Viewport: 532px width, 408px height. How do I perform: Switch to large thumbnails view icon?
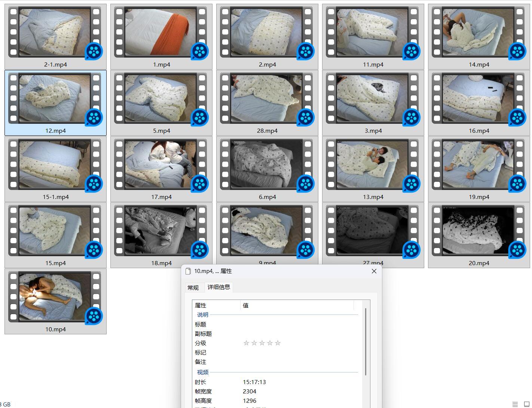[527, 404]
